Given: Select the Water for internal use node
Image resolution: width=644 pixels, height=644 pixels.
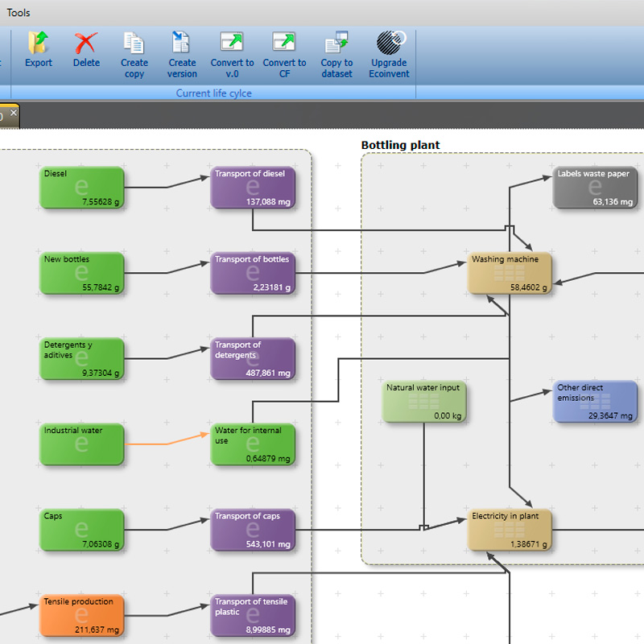Looking at the screenshot, I should pyautogui.click(x=253, y=444).
